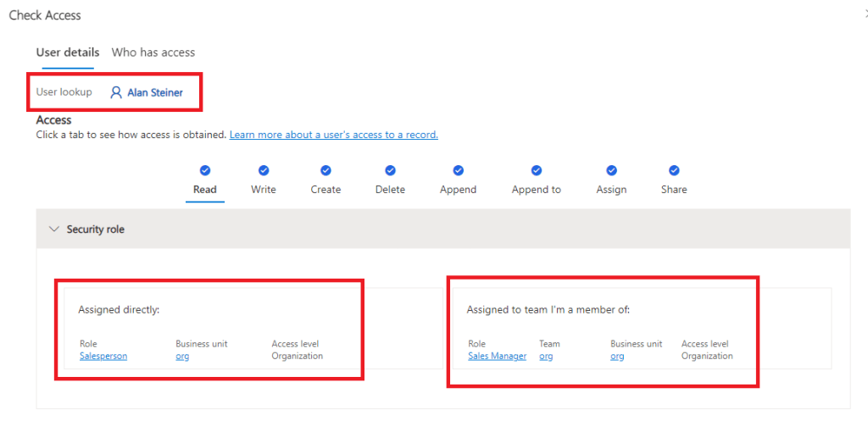Viewport: 868px width, 443px height.
Task: Click the user person icon beside Alan Steiner
Action: [x=116, y=92]
